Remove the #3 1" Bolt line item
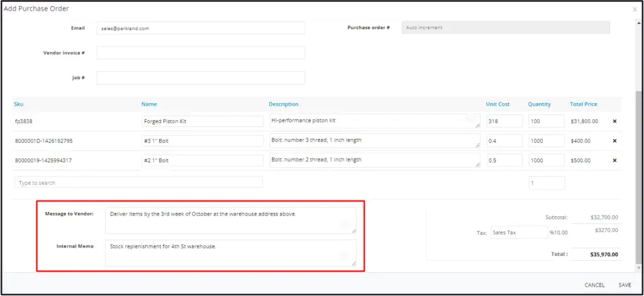644x296 pixels. pyautogui.click(x=614, y=141)
